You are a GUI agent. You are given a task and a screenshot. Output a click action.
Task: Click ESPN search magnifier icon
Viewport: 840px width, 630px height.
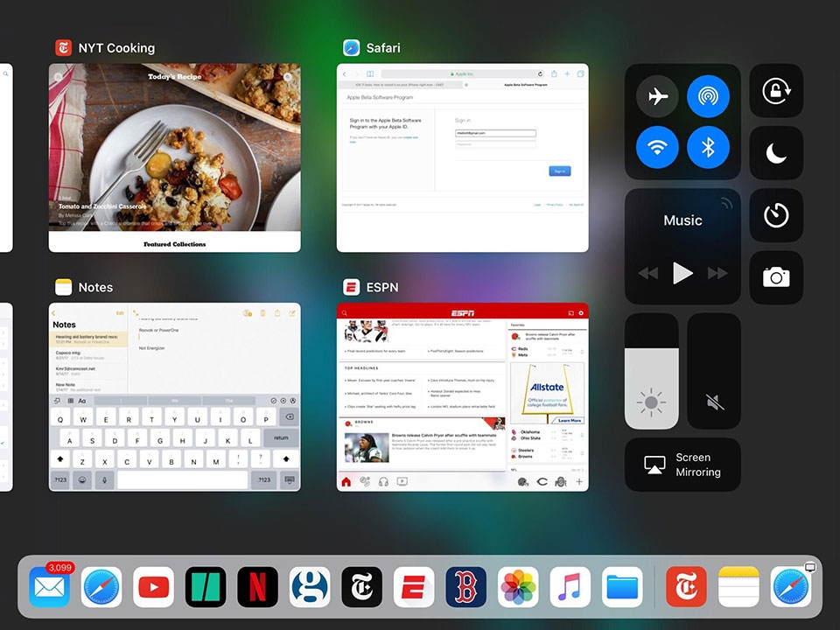tap(345, 313)
